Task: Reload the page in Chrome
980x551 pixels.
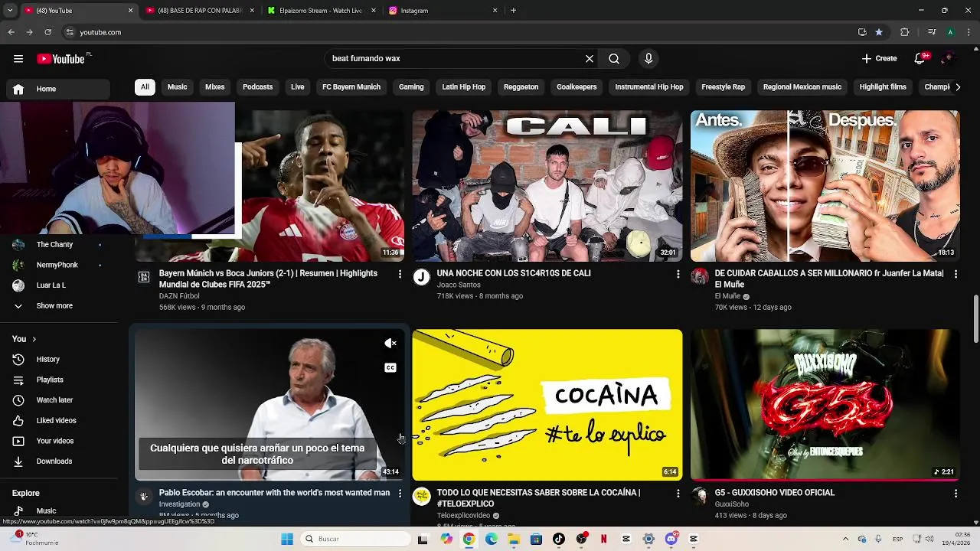Action: pyautogui.click(x=47, y=32)
